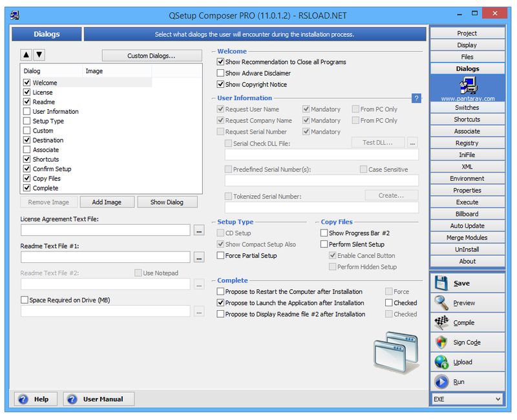Screen dimensions: 517x420
Task: Click the Add Image button
Action: 107,202
